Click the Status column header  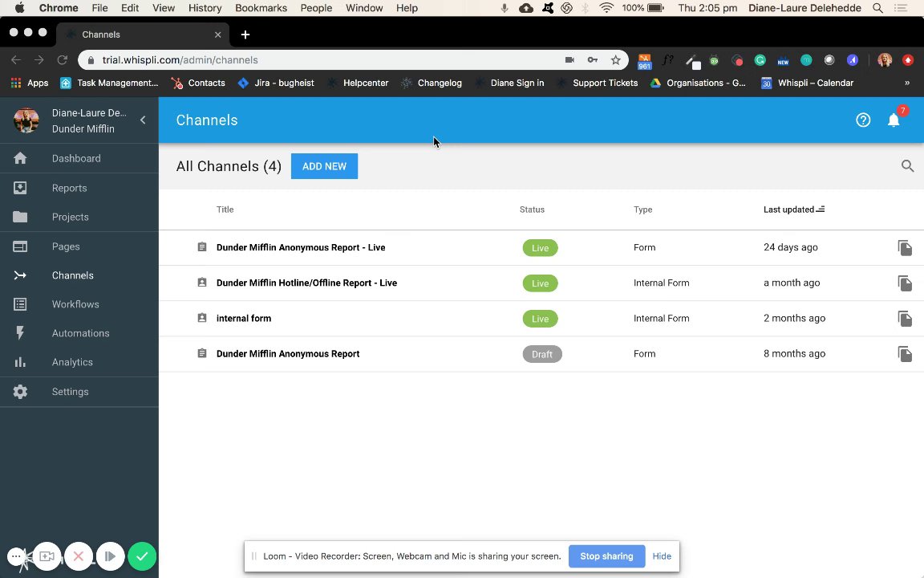tap(532, 210)
